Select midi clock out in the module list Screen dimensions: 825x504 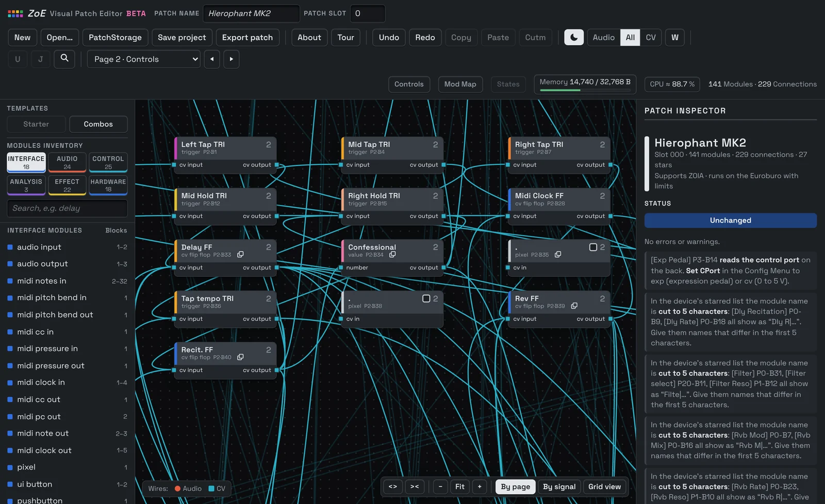(67, 450)
